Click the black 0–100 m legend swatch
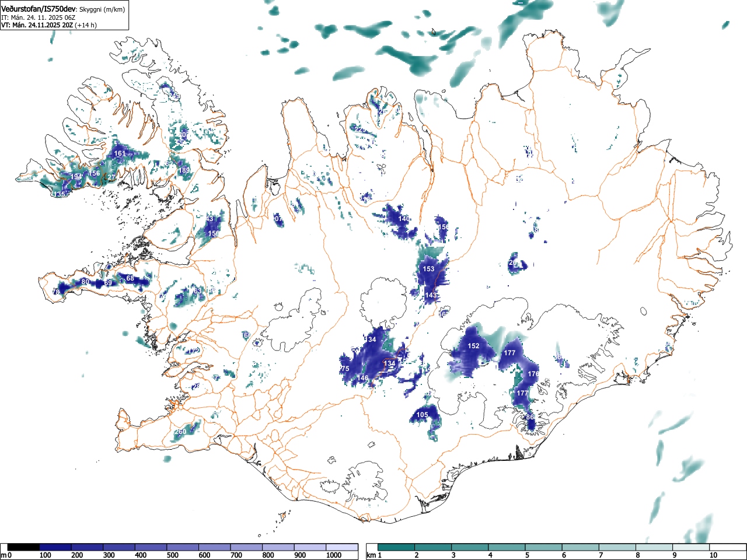The image size is (747, 560). (23, 547)
